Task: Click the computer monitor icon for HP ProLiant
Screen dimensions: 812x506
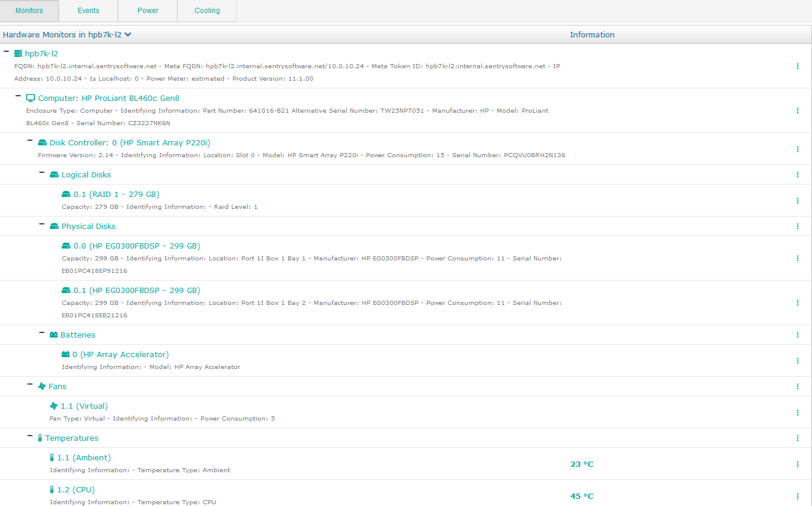Action: pos(30,98)
